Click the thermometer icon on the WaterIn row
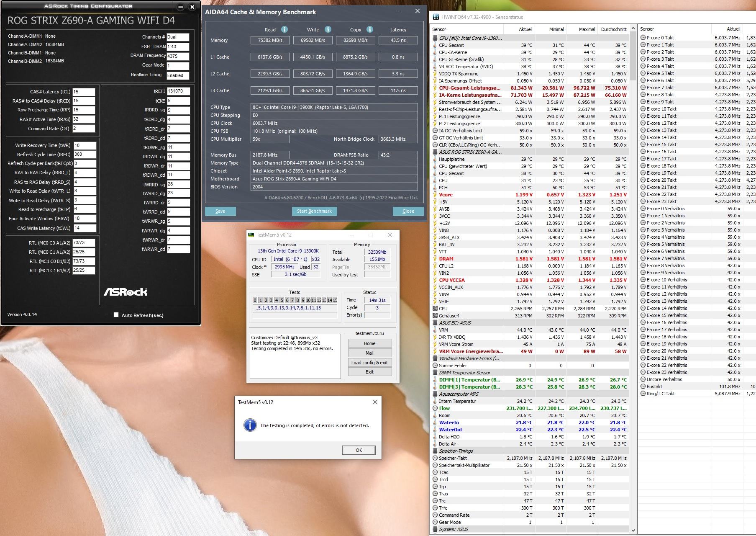This screenshot has height=536, width=756. pyautogui.click(x=435, y=423)
